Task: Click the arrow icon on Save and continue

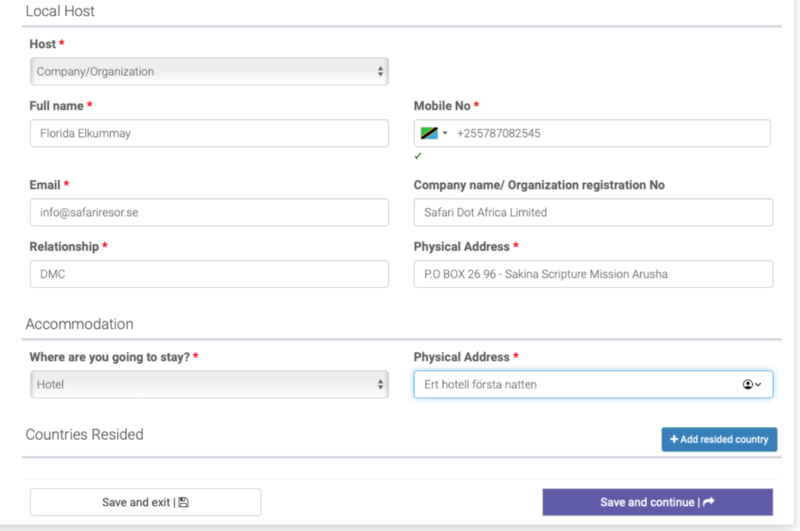Action: 709,502
